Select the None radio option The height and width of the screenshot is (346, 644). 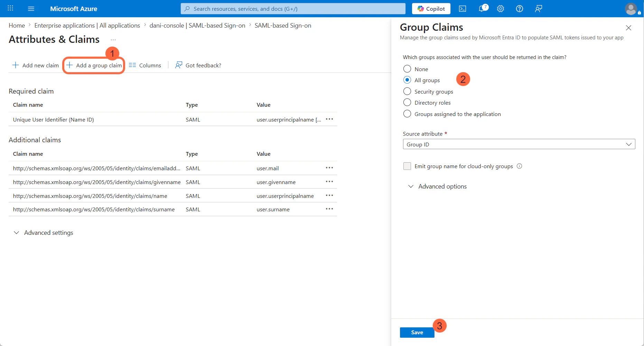pos(407,69)
